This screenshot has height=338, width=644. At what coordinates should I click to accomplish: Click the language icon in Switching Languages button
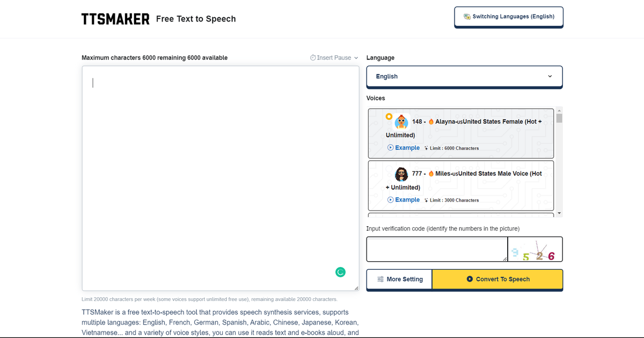click(467, 17)
